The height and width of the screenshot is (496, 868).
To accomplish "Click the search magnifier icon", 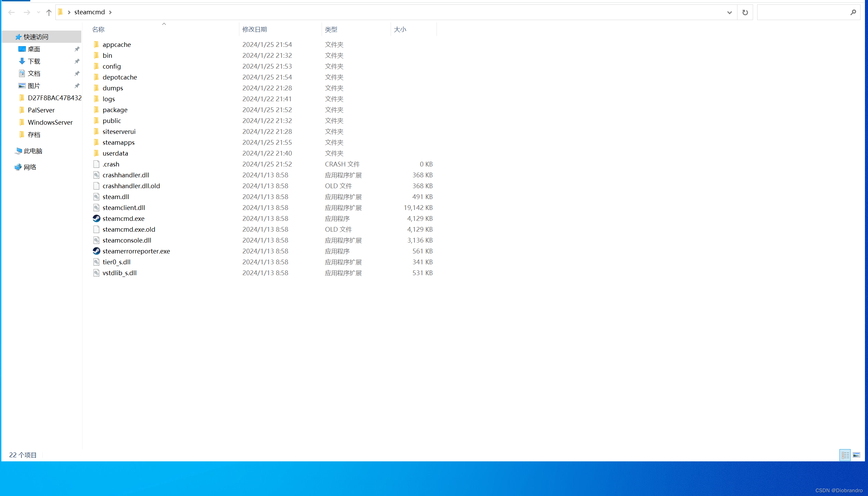I will pos(853,12).
